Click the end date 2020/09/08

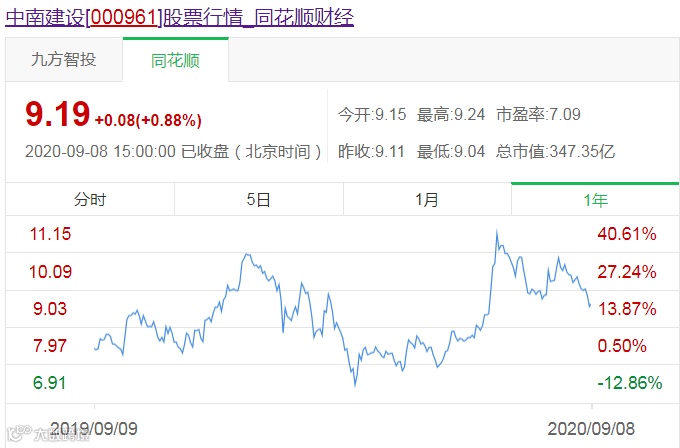coord(591,429)
